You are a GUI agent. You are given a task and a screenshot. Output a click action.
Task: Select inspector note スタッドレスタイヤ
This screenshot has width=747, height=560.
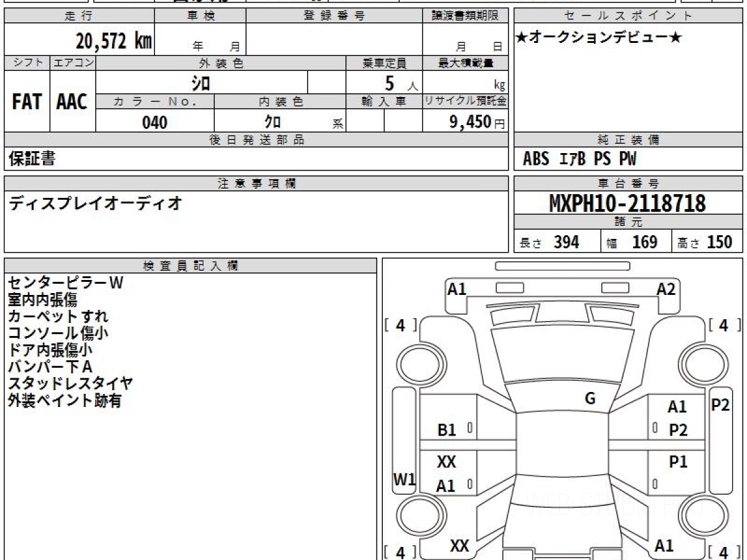(70, 384)
